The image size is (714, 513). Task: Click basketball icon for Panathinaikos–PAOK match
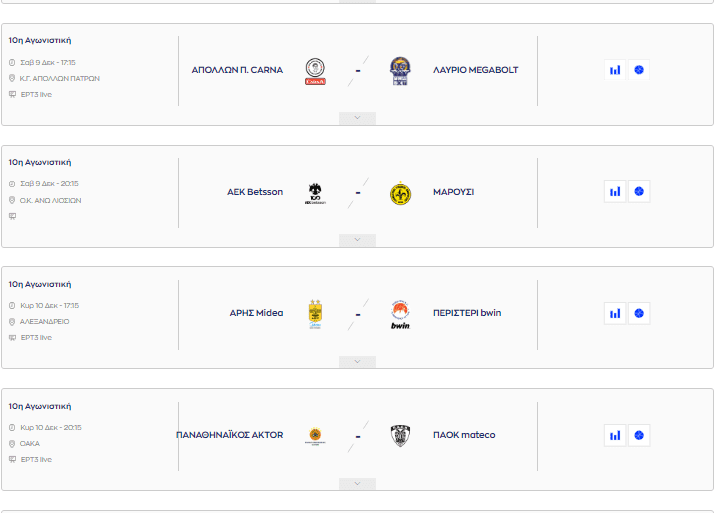[639, 435]
